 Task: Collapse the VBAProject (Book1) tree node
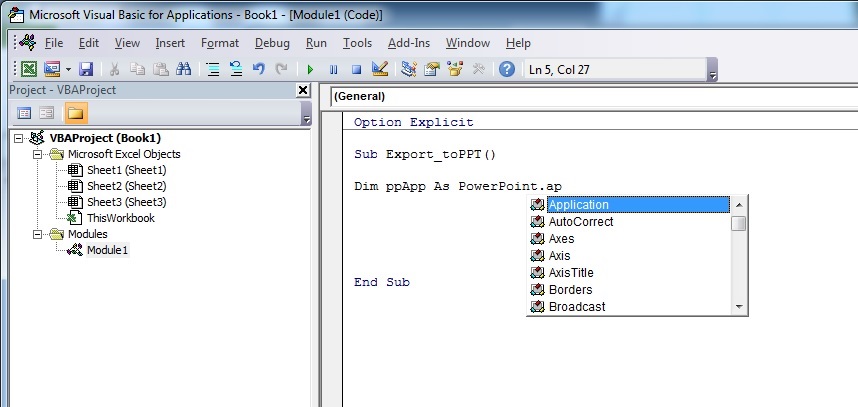click(19, 138)
